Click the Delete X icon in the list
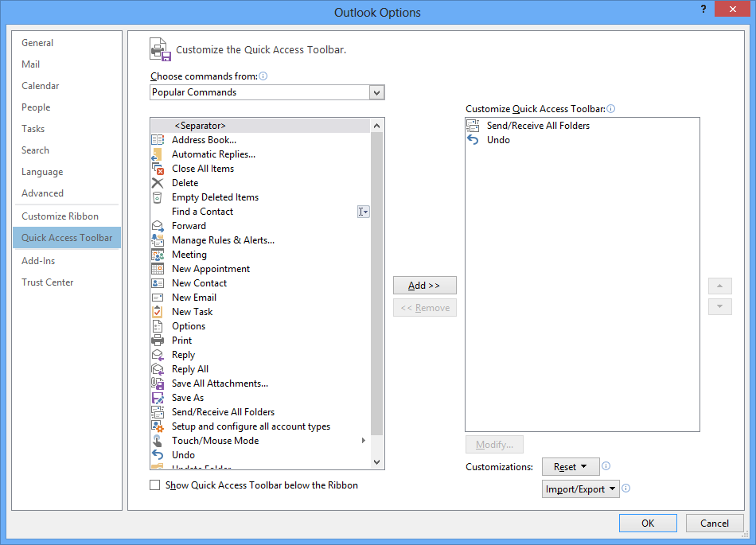Image resolution: width=756 pixels, height=545 pixels. [x=158, y=183]
